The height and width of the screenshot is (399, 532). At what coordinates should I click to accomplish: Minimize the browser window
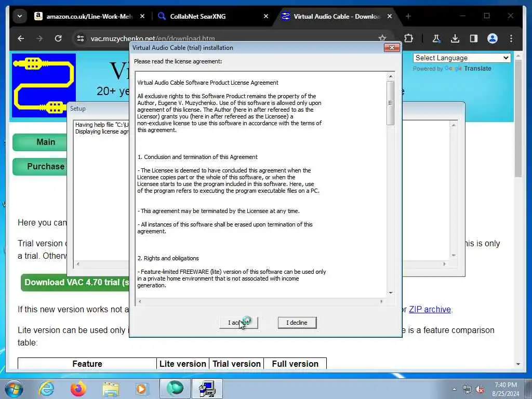(463, 16)
